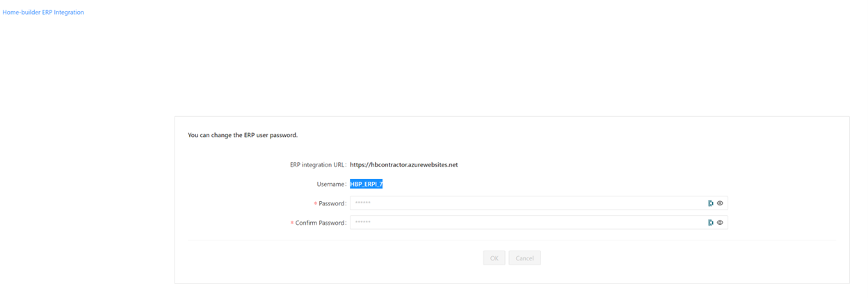Click into the Password input field
The height and width of the screenshot is (298, 868).
pyautogui.click(x=538, y=203)
